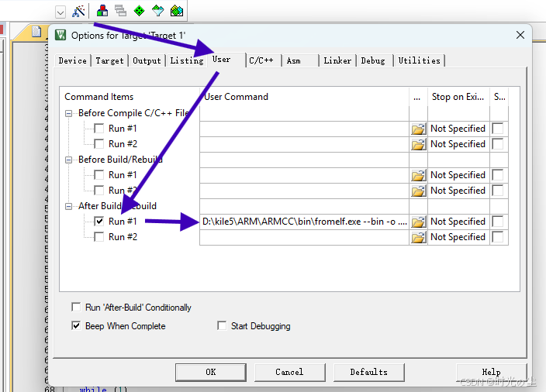Toggle Run 'After-Build' Conditionally checkbox
Screen dimensions: 546x392
coord(76,307)
